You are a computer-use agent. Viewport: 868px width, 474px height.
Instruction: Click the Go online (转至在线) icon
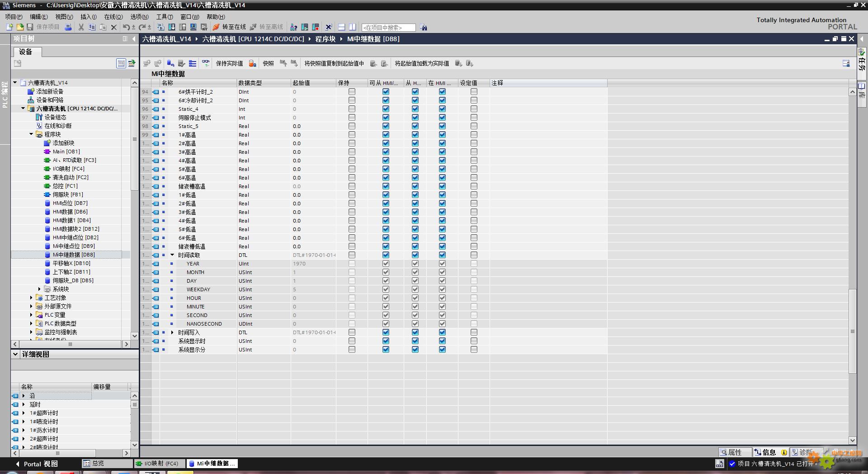216,27
